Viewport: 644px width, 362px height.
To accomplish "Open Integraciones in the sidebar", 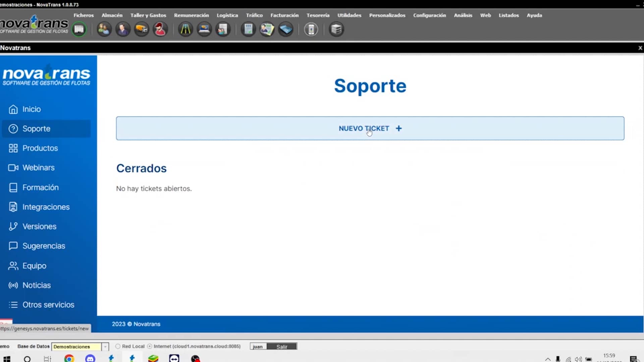I will [46, 207].
